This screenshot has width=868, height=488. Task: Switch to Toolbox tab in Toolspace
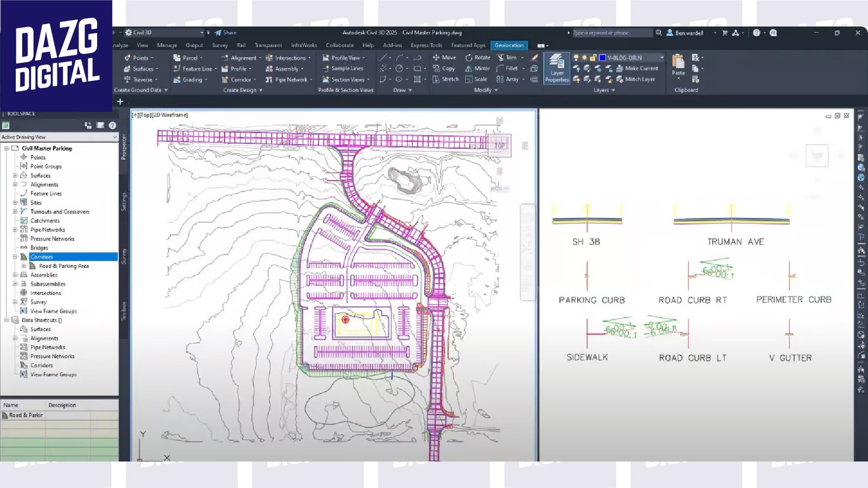[x=124, y=311]
